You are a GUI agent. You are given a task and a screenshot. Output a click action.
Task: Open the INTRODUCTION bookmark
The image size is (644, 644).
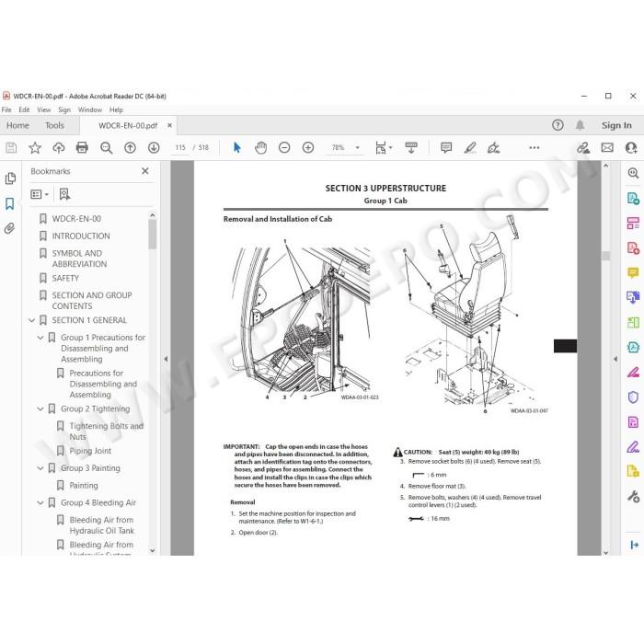[81, 236]
